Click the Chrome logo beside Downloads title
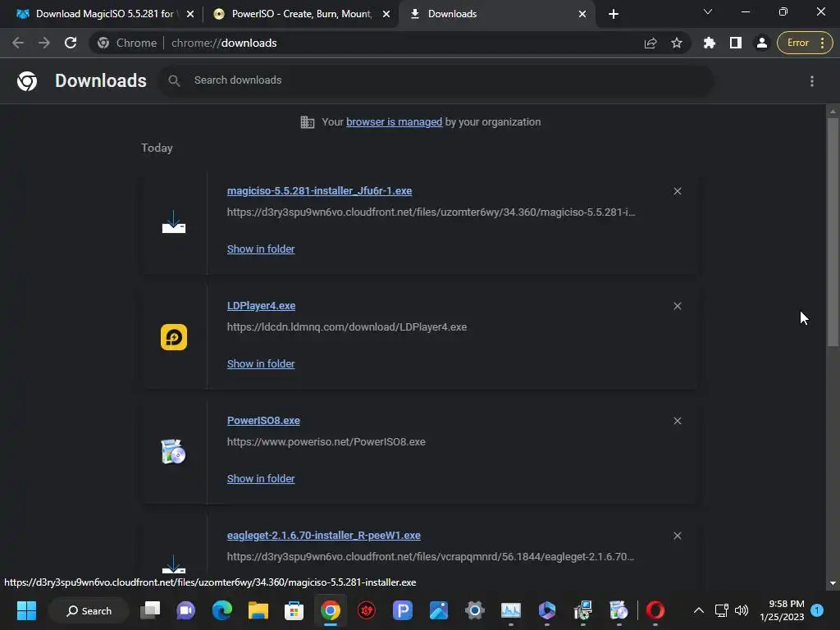840x630 pixels. coord(27,81)
